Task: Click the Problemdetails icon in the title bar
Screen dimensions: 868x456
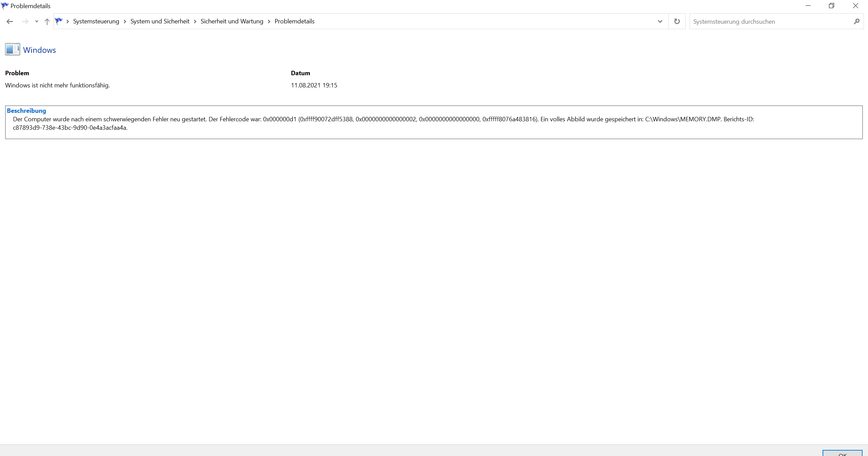Action: click(5, 5)
